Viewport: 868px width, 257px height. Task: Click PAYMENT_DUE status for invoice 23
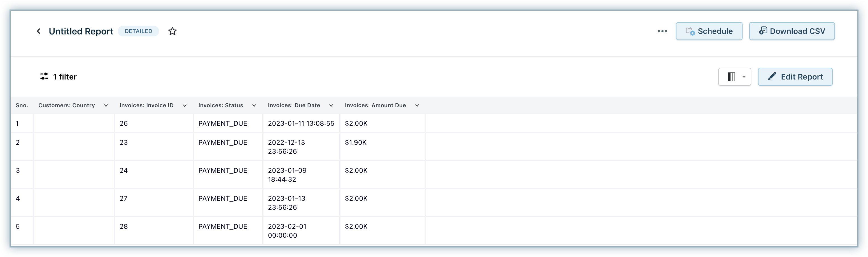point(222,142)
